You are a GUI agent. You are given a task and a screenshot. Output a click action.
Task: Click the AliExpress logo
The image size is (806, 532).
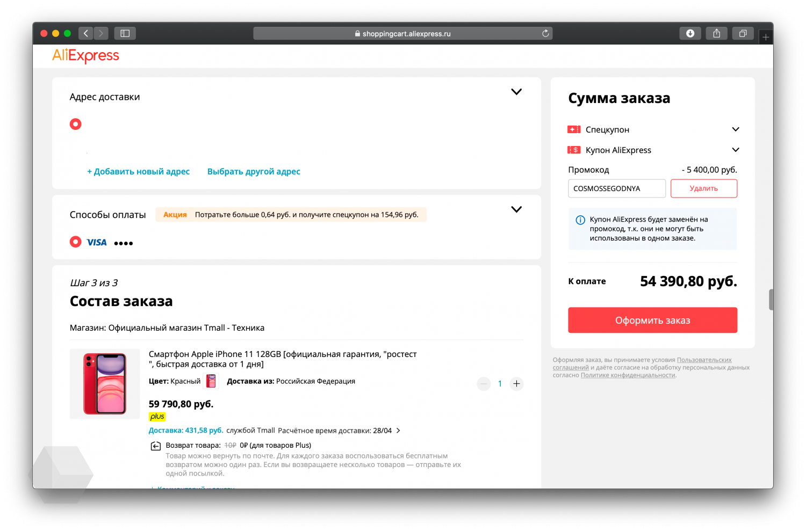point(85,56)
